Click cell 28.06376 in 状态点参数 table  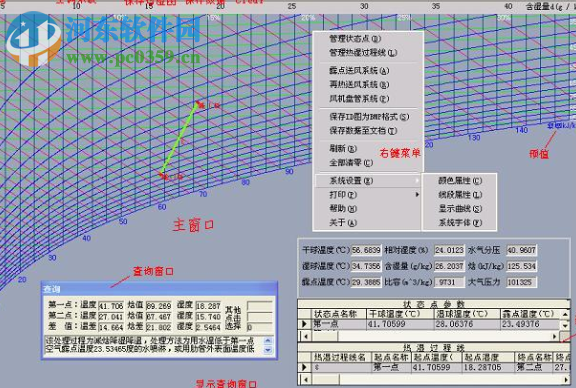467,324
